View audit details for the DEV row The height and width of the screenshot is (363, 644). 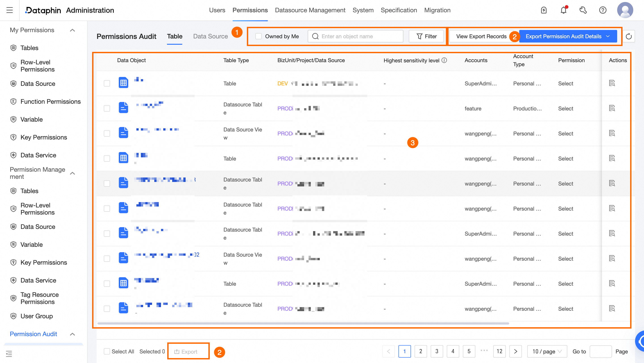point(612,83)
